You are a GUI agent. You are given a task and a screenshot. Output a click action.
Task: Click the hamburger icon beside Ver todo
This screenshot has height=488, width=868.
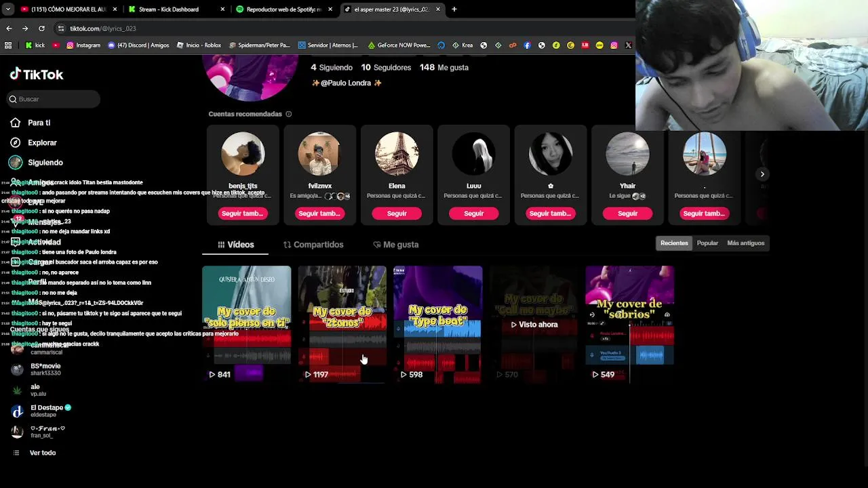pyautogui.click(x=16, y=453)
